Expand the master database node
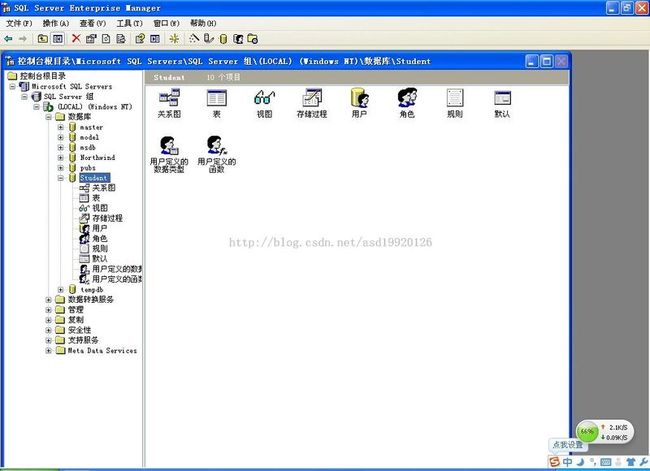This screenshot has width=650, height=471. pyautogui.click(x=61, y=127)
